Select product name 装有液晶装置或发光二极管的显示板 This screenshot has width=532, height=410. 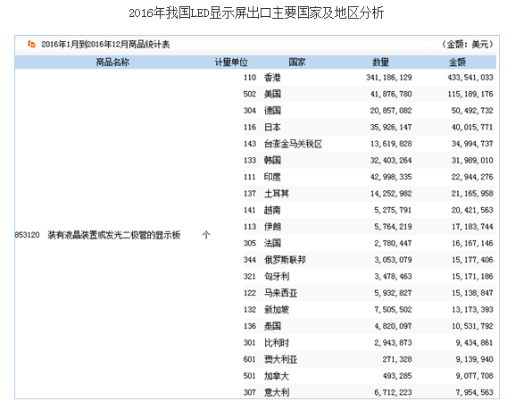[x=114, y=235]
